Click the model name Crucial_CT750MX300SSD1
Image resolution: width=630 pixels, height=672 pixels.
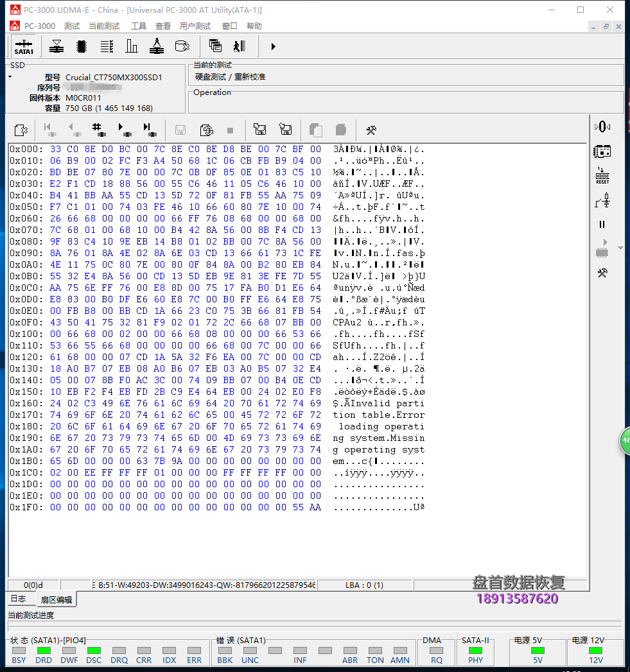click(x=114, y=77)
